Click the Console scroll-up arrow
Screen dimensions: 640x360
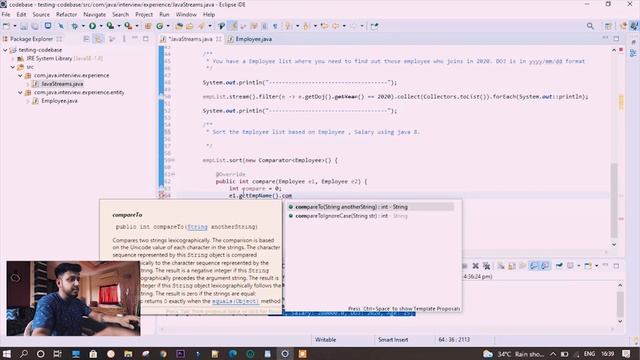[x=620, y=285]
